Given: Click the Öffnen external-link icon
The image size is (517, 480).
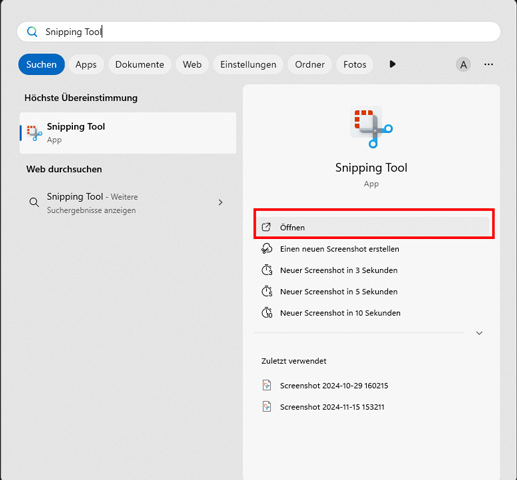Looking at the screenshot, I should point(266,227).
